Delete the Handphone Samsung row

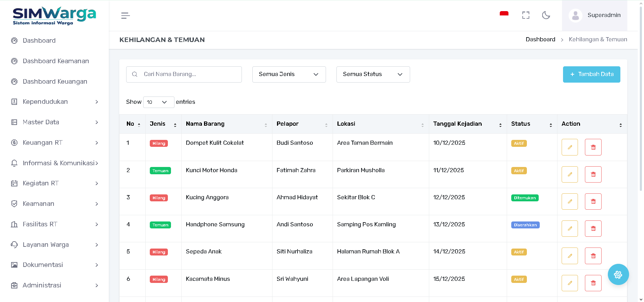(593, 229)
